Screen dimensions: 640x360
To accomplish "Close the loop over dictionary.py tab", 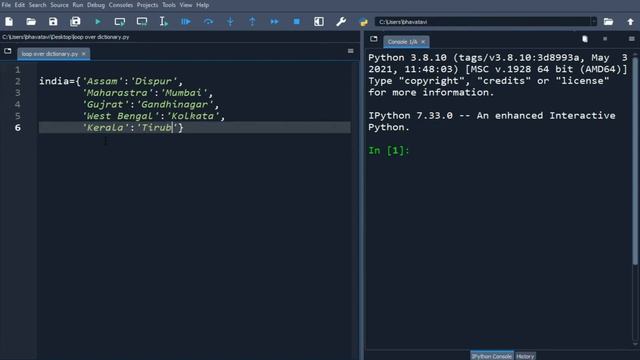I will (x=84, y=54).
